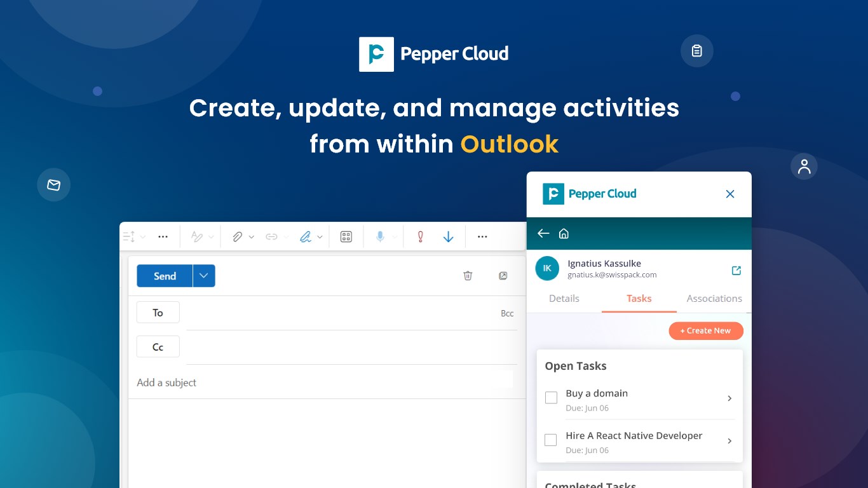Click the Add a subject field
The width and height of the screenshot is (868, 488).
click(324, 383)
